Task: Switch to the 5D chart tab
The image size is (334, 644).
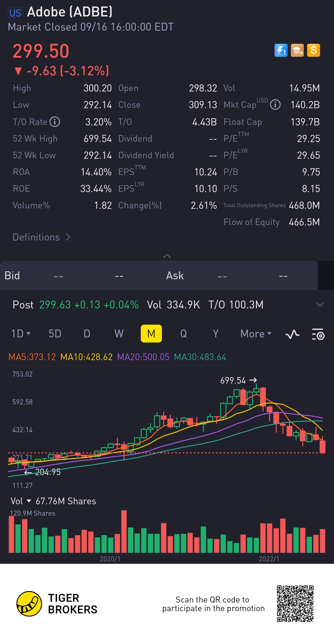Action: 55,333
